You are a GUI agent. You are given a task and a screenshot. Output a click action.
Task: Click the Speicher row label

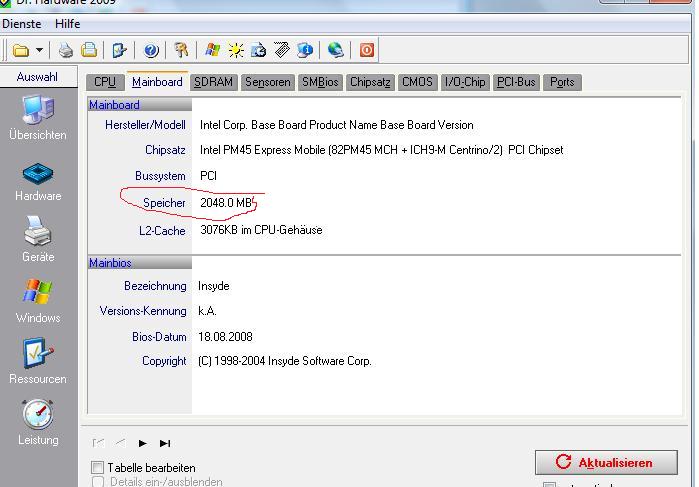pyautogui.click(x=164, y=203)
